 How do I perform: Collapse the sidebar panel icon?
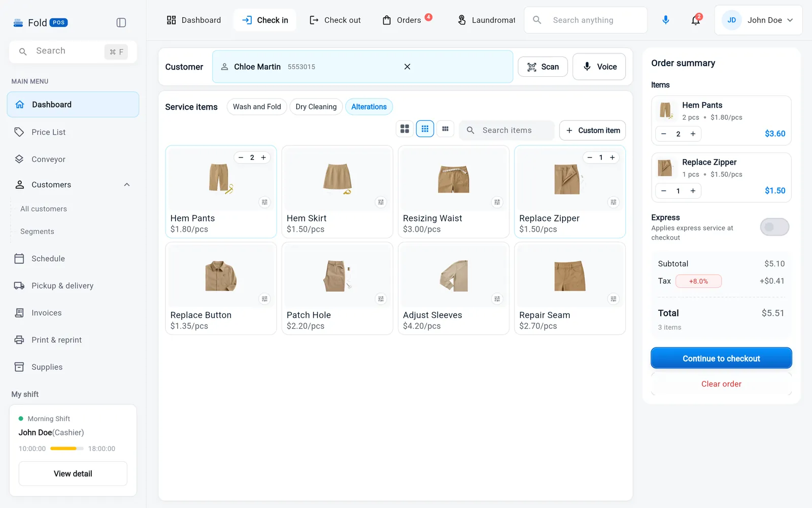point(121,22)
